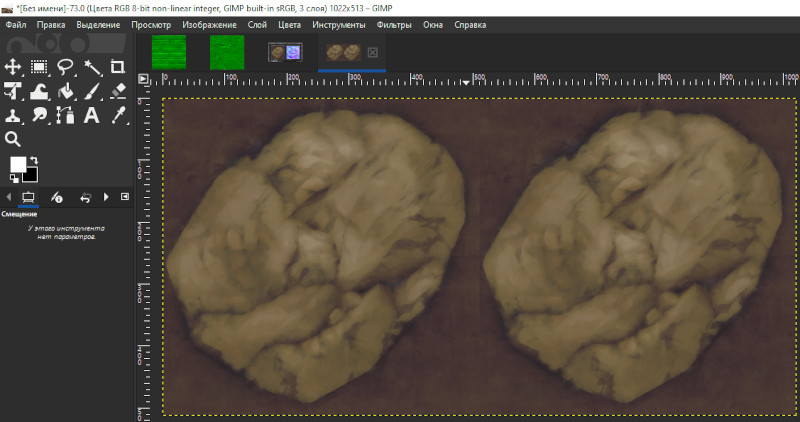Image resolution: width=800 pixels, height=422 pixels.
Task: Select the Move tool
Action: [13, 67]
